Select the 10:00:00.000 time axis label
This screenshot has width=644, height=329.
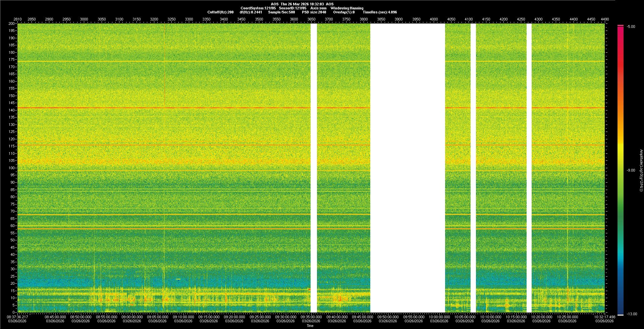(x=439, y=317)
